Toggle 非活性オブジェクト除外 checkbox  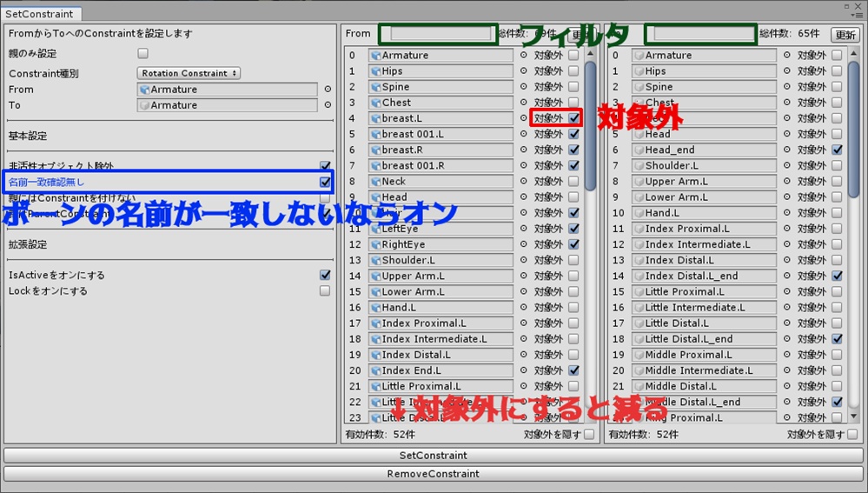(x=325, y=165)
